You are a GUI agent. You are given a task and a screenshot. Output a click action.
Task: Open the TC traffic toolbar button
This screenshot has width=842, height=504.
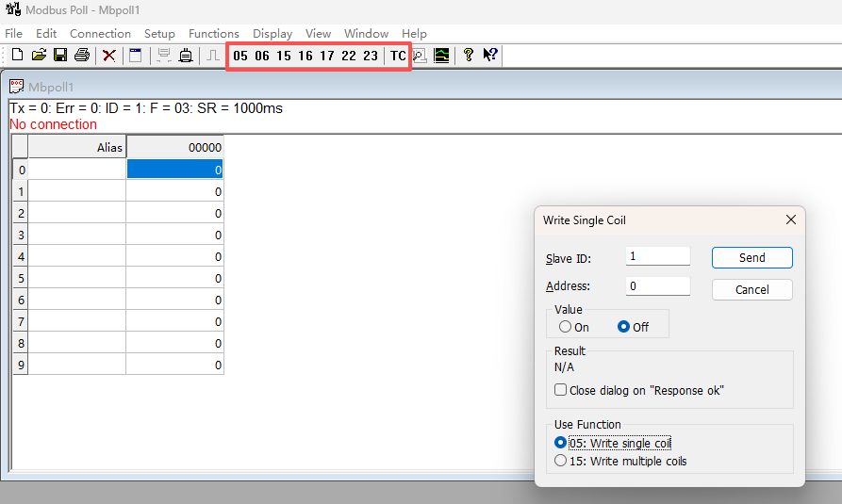[x=398, y=56]
